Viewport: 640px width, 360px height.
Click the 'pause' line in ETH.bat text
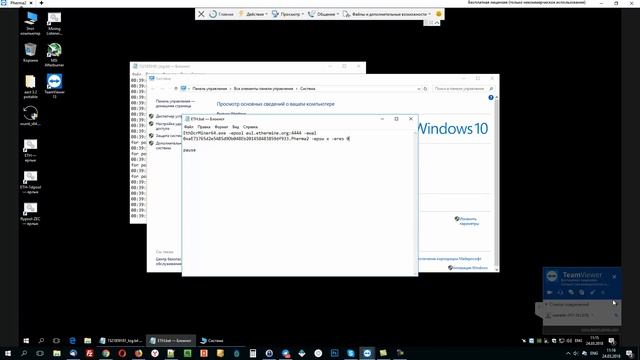click(189, 150)
